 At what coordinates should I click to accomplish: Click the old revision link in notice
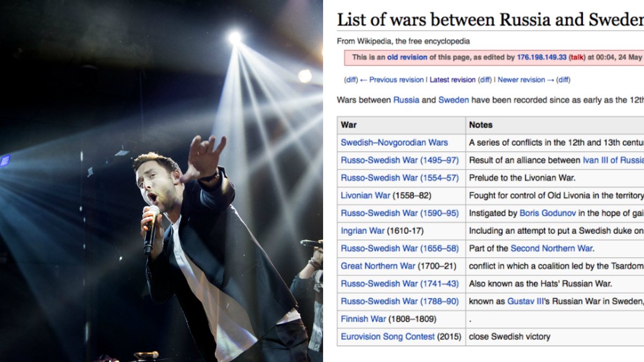[407, 57]
